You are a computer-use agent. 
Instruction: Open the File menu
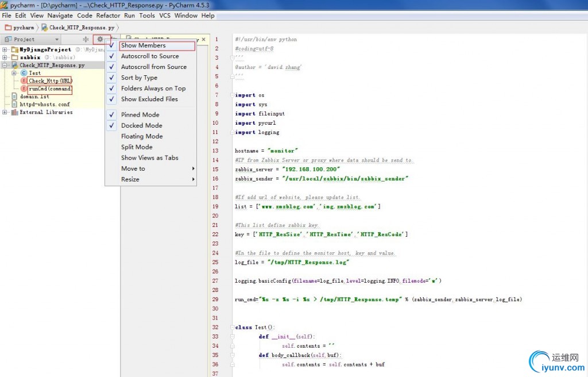[6, 16]
